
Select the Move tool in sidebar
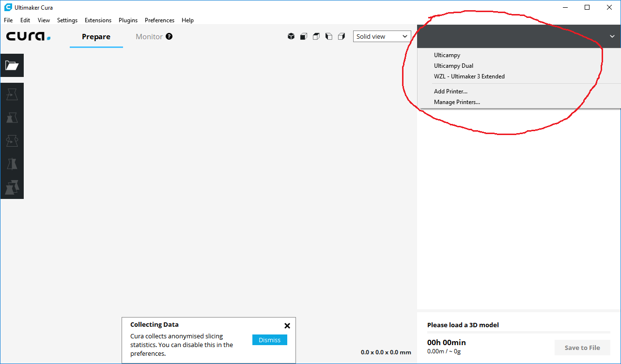coord(12,94)
